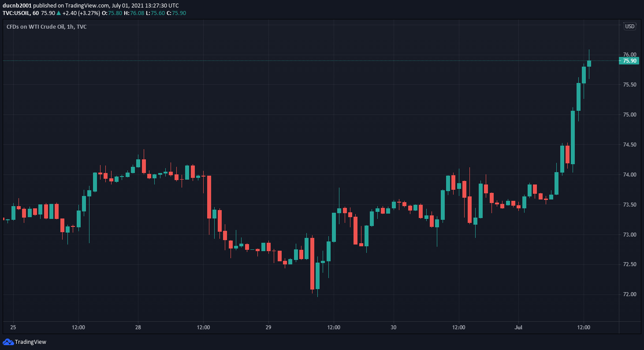This screenshot has height=350, width=644.
Task: Click the close value C:75.90 in header
Action: click(177, 13)
